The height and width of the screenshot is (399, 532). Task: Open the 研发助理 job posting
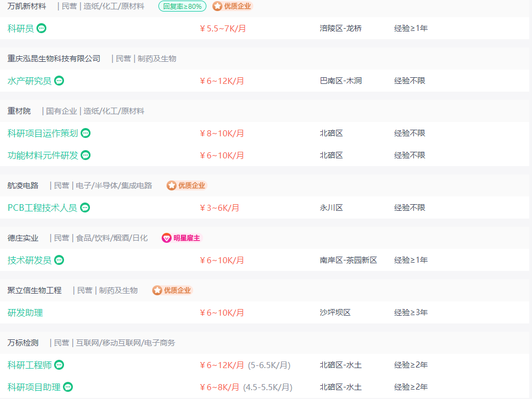(x=25, y=312)
